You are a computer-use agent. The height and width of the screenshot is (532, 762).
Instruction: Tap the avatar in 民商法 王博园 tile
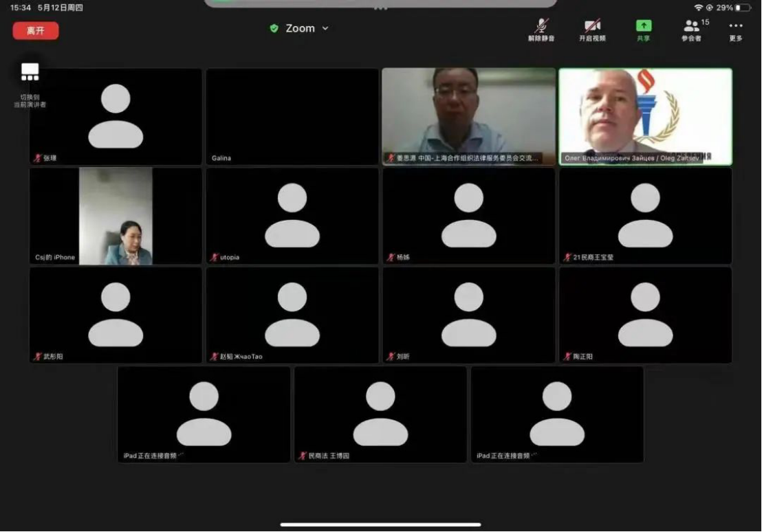pos(380,414)
